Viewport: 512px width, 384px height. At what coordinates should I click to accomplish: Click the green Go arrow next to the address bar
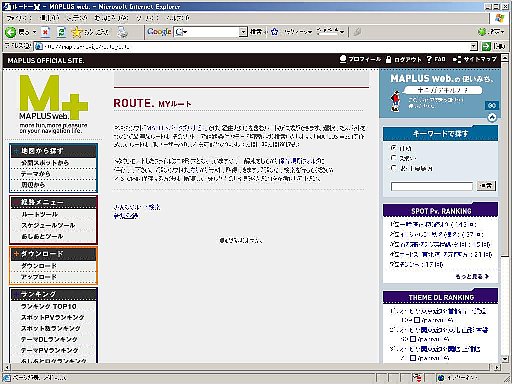[x=486, y=46]
